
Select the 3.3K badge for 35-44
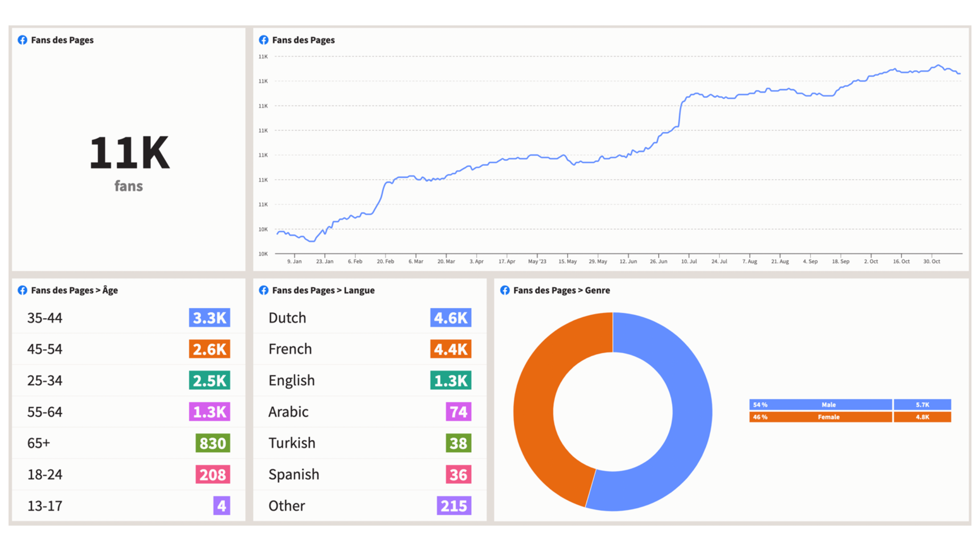209,318
